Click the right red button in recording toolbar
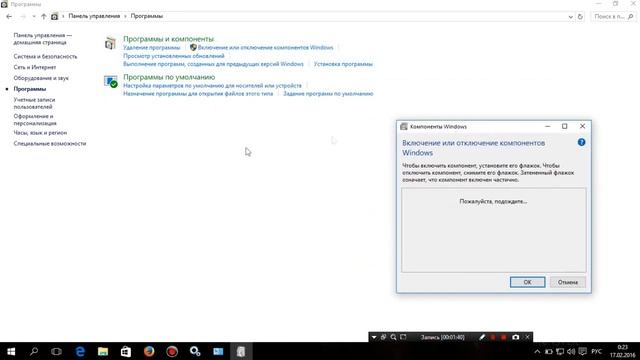The height and width of the screenshot is (360, 640). (504, 337)
